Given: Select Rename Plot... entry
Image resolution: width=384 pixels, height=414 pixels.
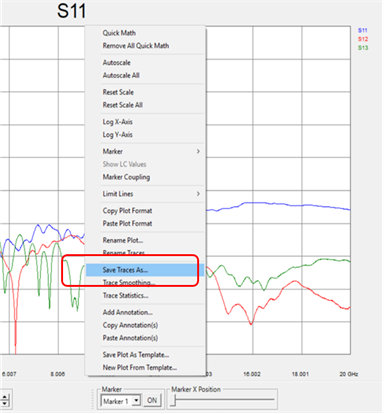Looking at the screenshot, I should [x=145, y=240].
